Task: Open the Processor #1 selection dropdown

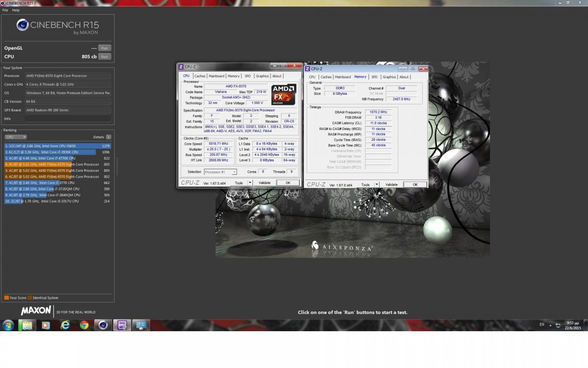Action: pos(220,172)
